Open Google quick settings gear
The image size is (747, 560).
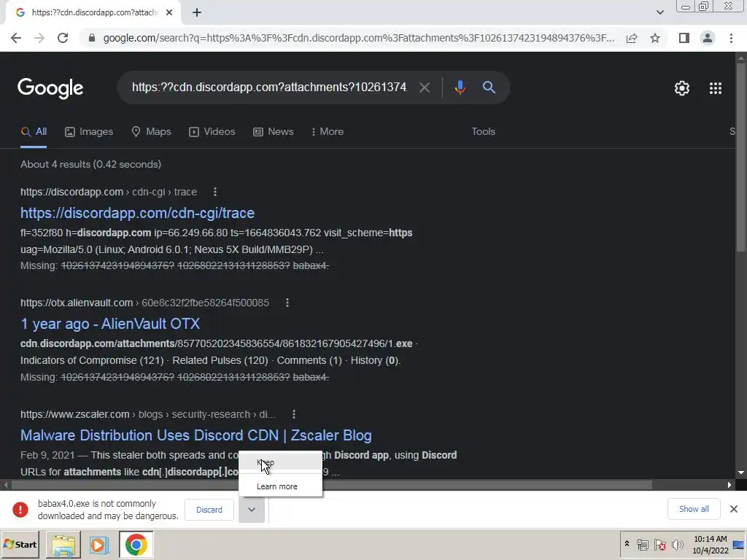coord(682,88)
